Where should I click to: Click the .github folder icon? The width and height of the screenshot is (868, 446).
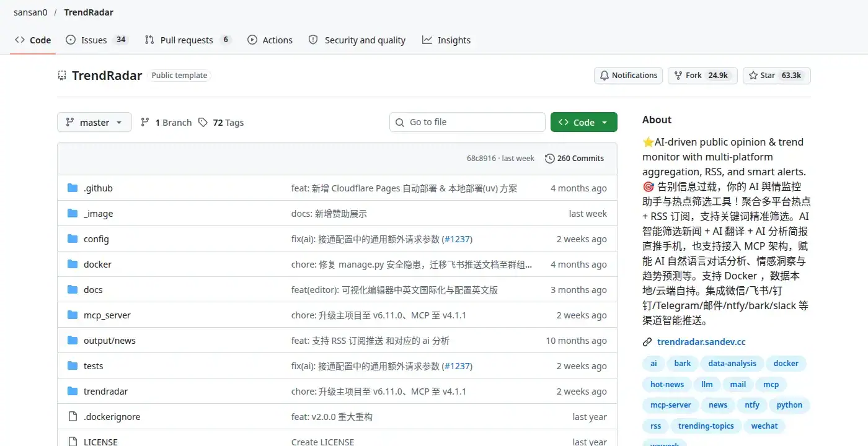pyautogui.click(x=73, y=188)
